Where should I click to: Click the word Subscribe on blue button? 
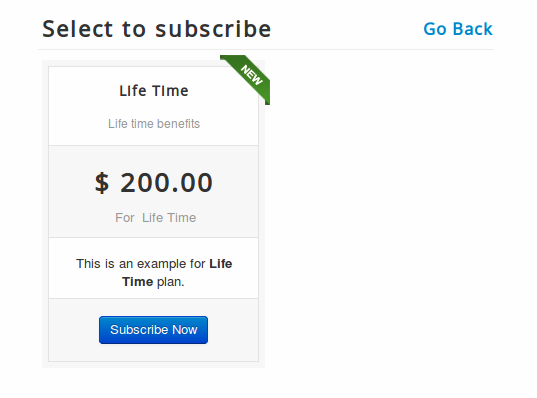pos(139,329)
